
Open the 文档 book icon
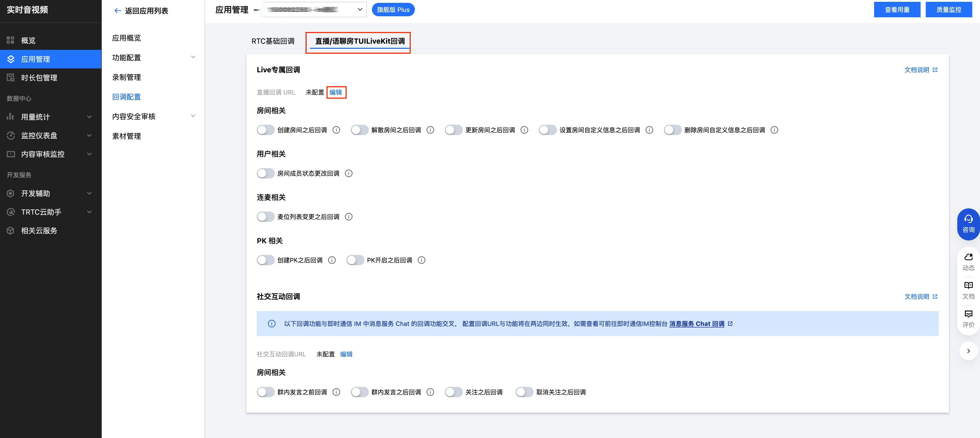[x=968, y=286]
